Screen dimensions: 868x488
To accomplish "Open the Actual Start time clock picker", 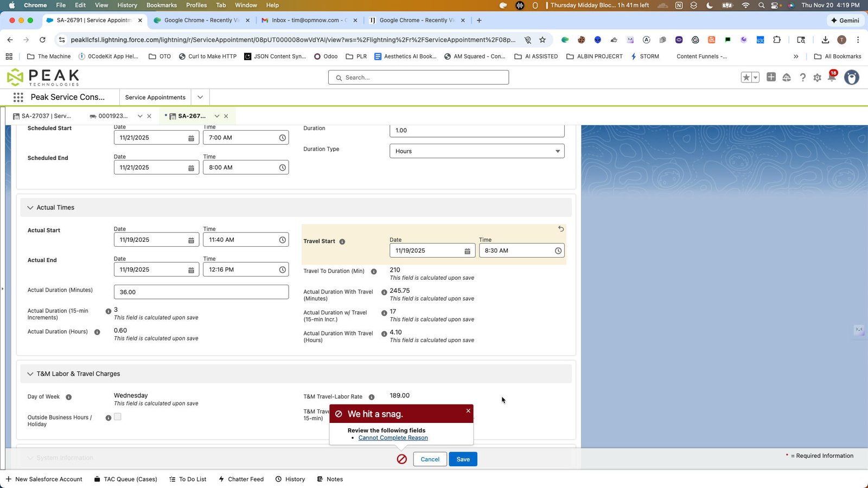I will pyautogui.click(x=282, y=240).
